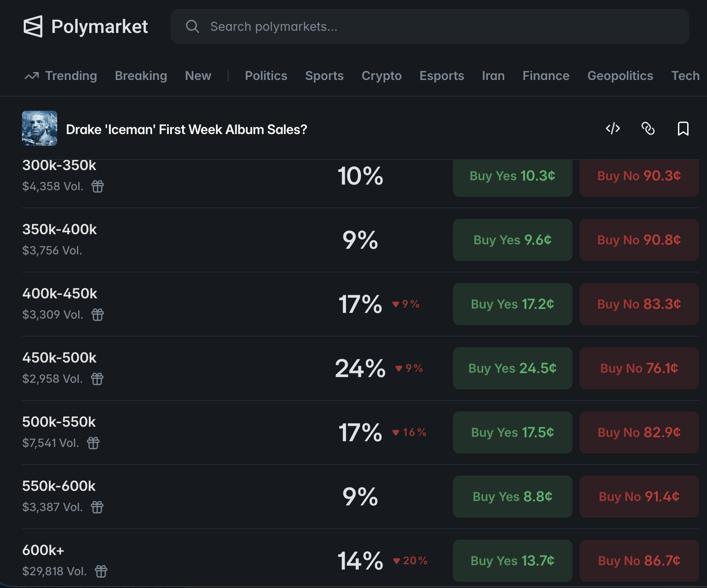Click the 24% probability value

coord(360,368)
